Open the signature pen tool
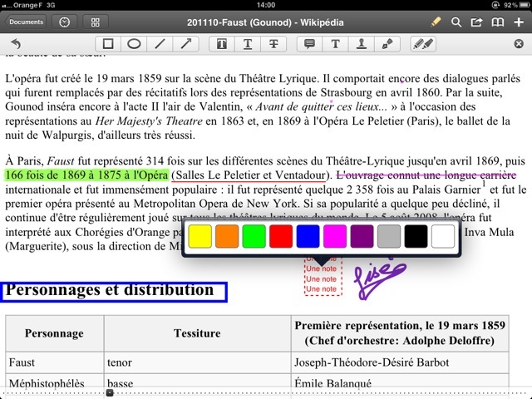This screenshot has width=532, height=399. pyautogui.click(x=387, y=43)
